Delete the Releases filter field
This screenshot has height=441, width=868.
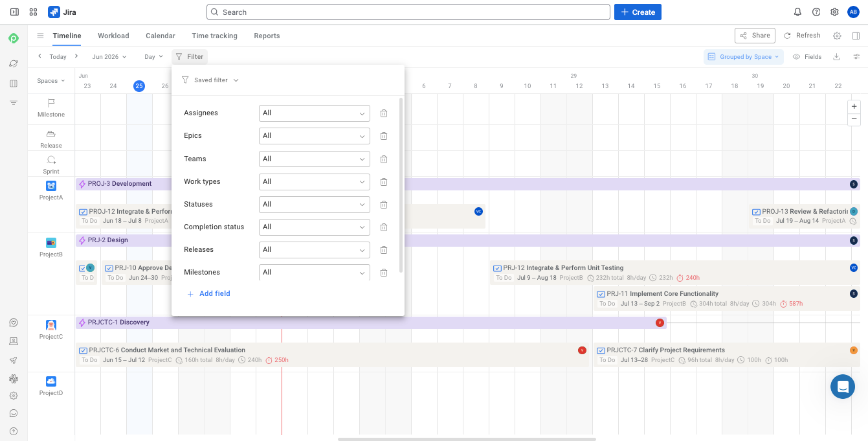(x=384, y=250)
